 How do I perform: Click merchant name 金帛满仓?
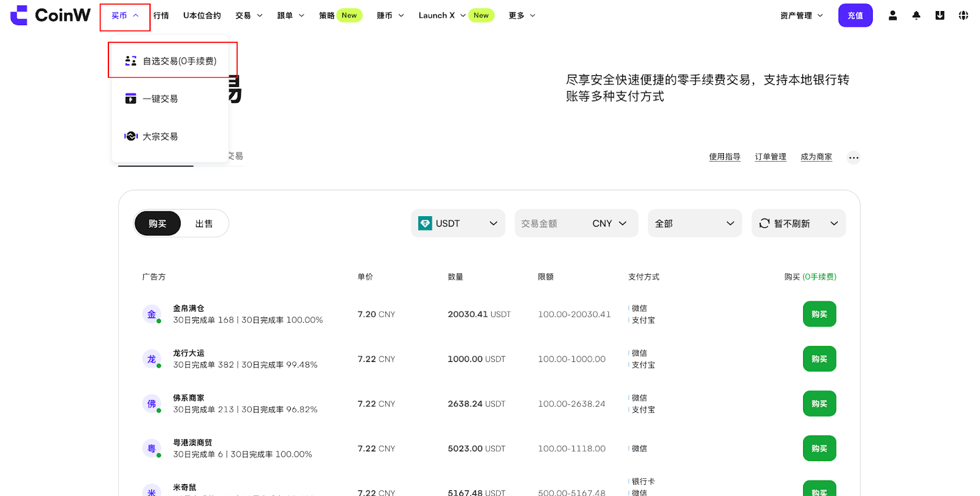tap(189, 308)
